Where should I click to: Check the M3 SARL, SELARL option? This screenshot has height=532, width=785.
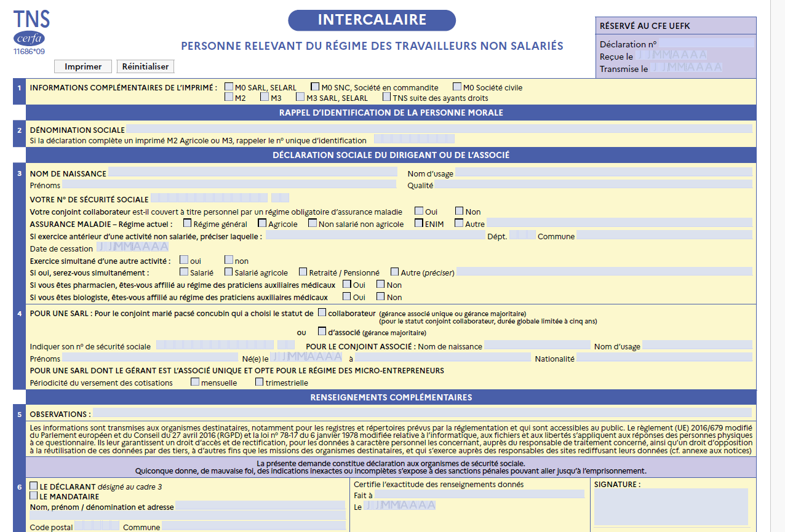300,97
